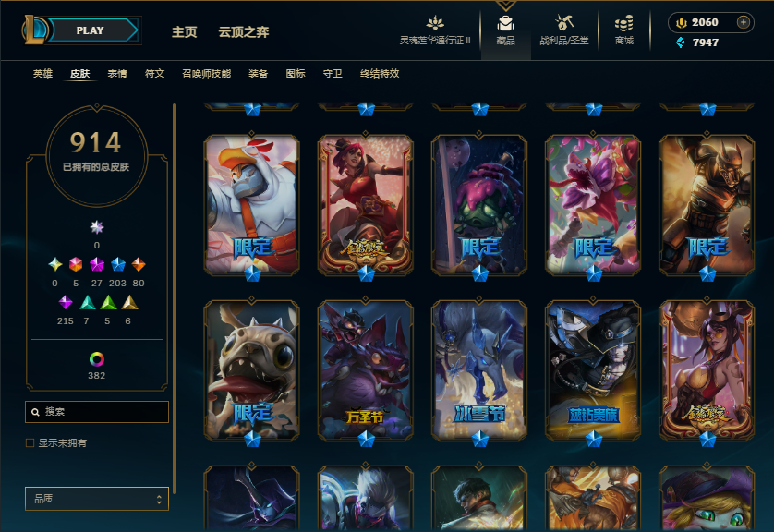Open the 灵魂莲华通行证 lotus icon

(x=435, y=23)
